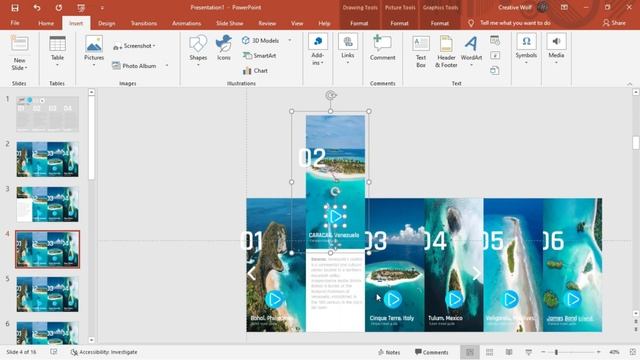Collapse the ribbon chevron
Viewport: 640px width, 360px height.
(630, 84)
